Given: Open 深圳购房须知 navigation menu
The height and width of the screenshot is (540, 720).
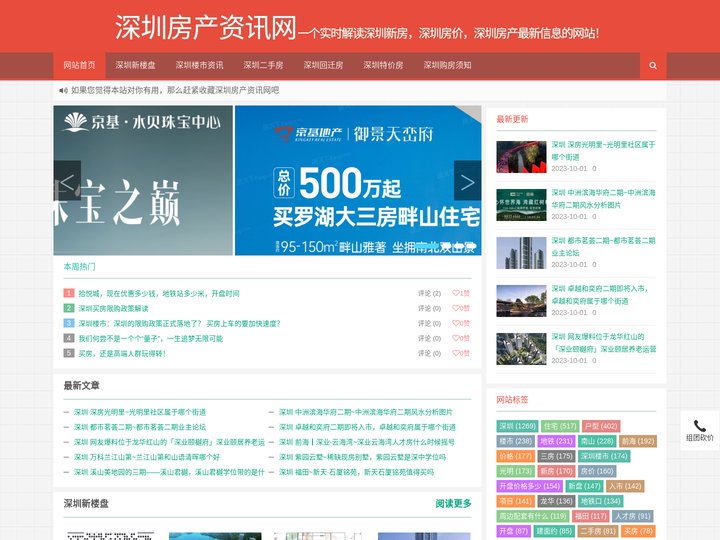Looking at the screenshot, I should 447,66.
